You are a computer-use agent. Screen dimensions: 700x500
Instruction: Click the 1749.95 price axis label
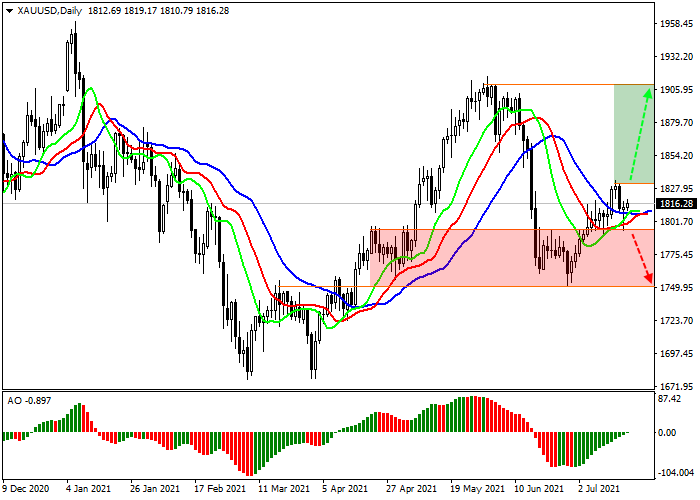(676, 287)
